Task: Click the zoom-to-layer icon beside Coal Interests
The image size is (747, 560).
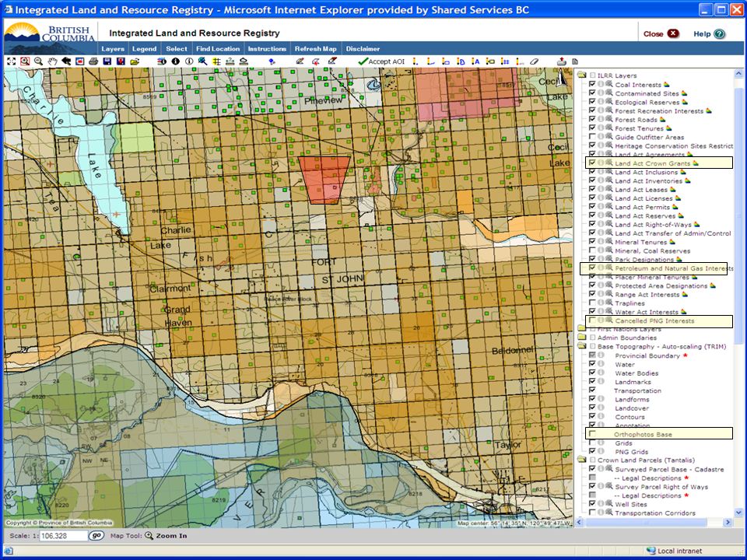Action: click(608, 84)
